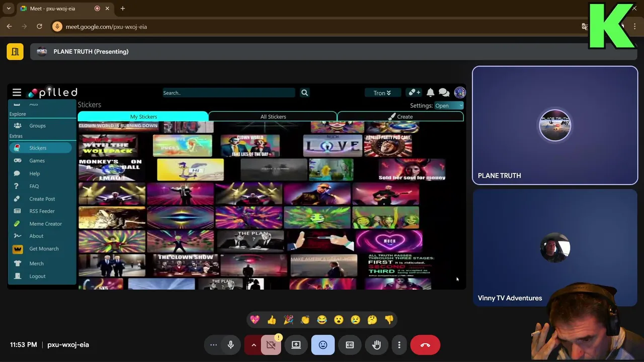Screen dimensions: 644x362
Task: Select Stickers in the sidebar
Action: [x=40, y=148]
